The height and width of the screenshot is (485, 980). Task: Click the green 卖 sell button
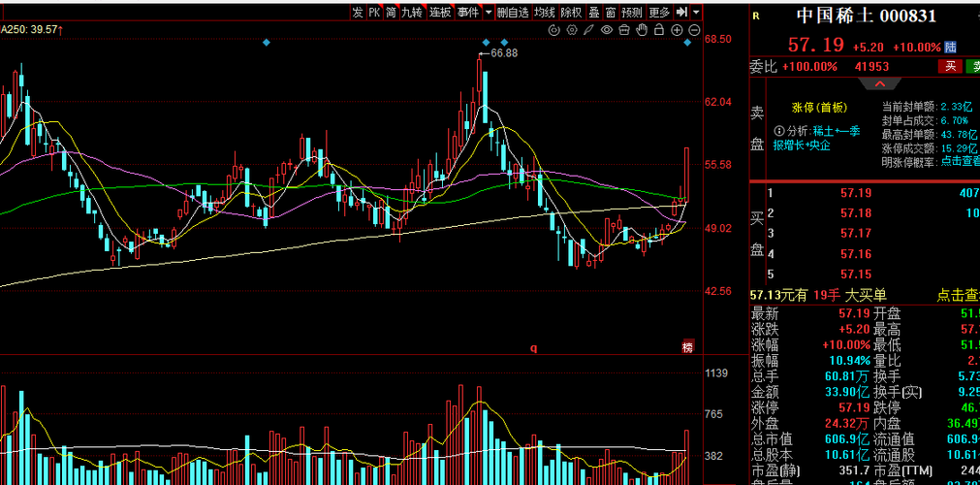[973, 66]
